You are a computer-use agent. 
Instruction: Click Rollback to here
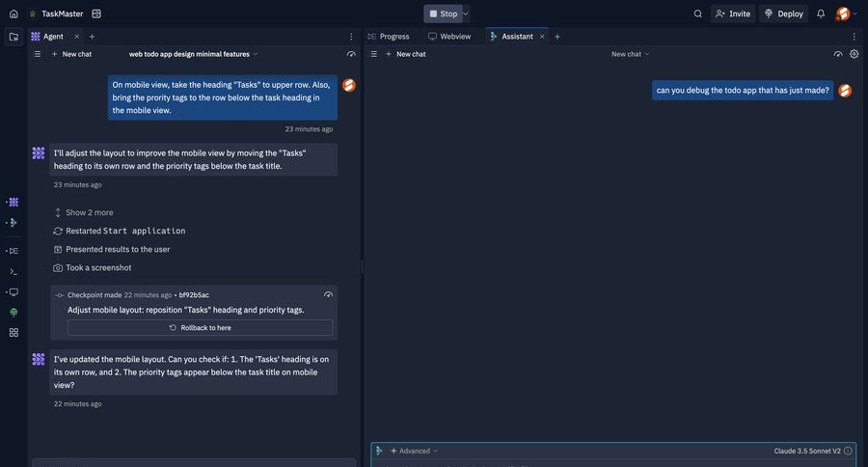pos(200,328)
